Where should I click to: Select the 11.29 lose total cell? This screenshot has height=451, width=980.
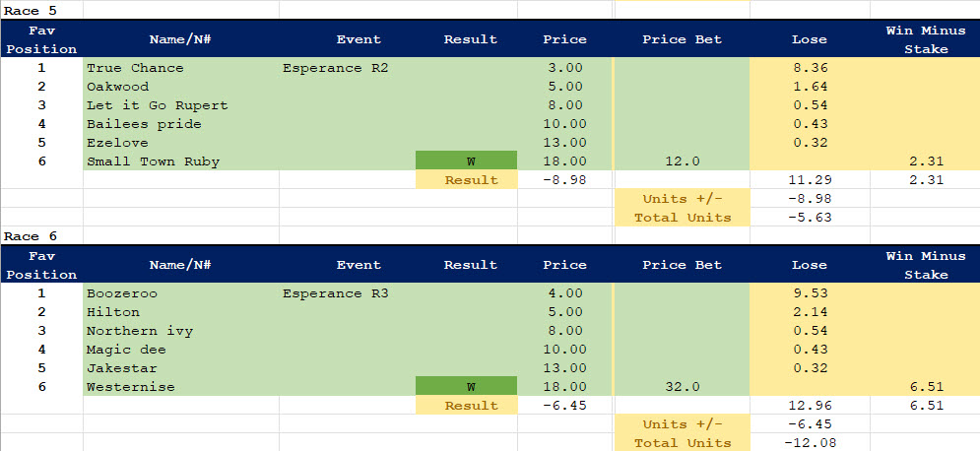pyautogui.click(x=809, y=180)
